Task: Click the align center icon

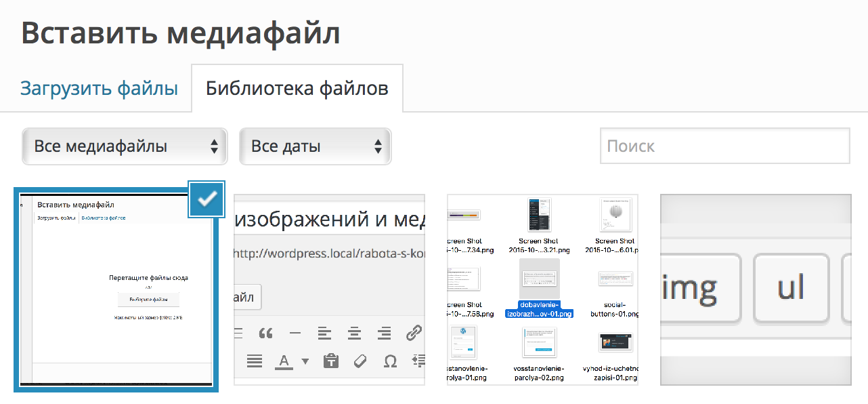Action: pos(354,334)
